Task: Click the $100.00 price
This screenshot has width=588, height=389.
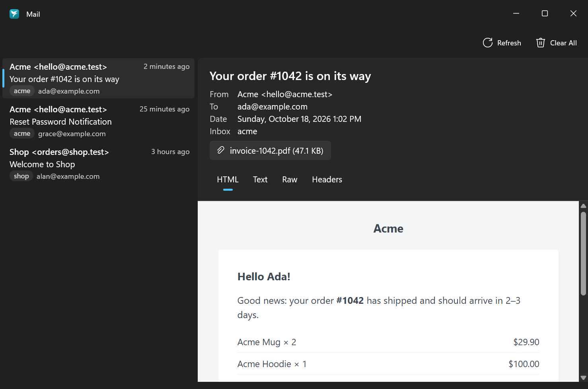Action: click(x=524, y=364)
